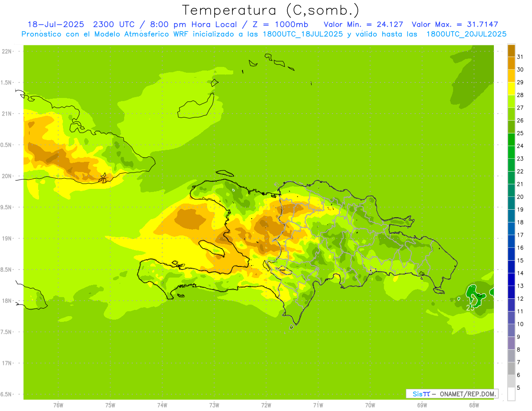Click the gray color bar segment between 6 and 7
The image size is (532, 411).
tap(511, 369)
